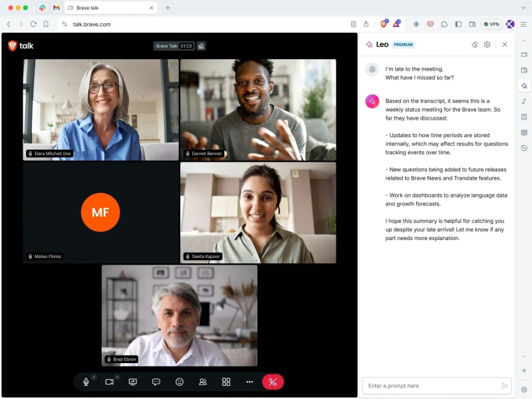Hang up the call with red button

[273, 382]
